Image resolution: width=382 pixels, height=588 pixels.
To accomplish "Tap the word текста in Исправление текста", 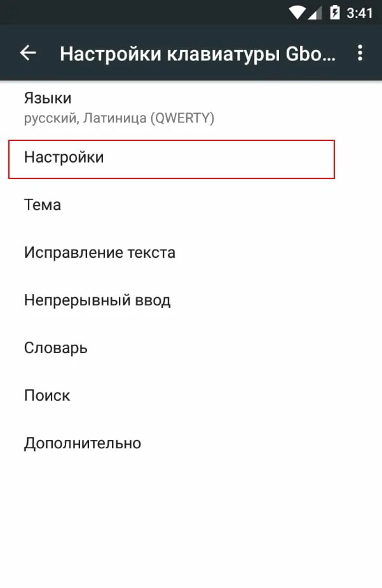I will [x=152, y=253].
